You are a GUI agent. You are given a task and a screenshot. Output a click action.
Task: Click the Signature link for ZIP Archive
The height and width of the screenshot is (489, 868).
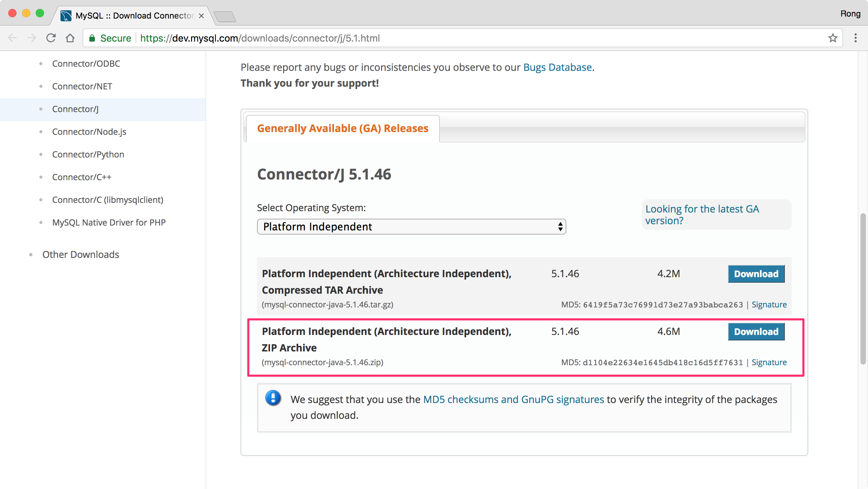(770, 362)
